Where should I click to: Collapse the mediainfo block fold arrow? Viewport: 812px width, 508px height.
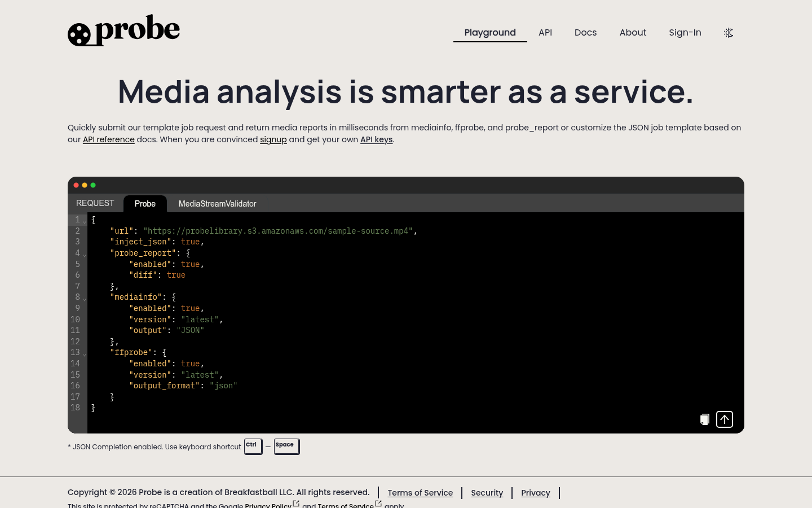coord(85,299)
